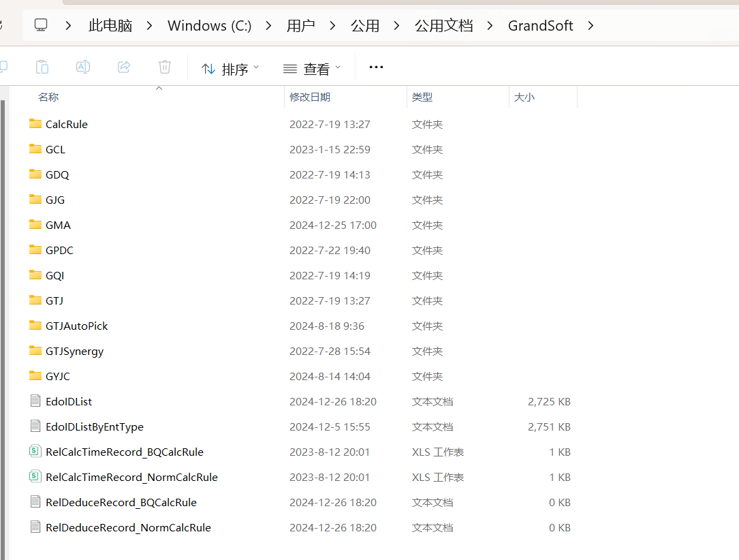Navigate to 此电脑 in the address bar
The height and width of the screenshot is (560, 739).
(x=110, y=25)
